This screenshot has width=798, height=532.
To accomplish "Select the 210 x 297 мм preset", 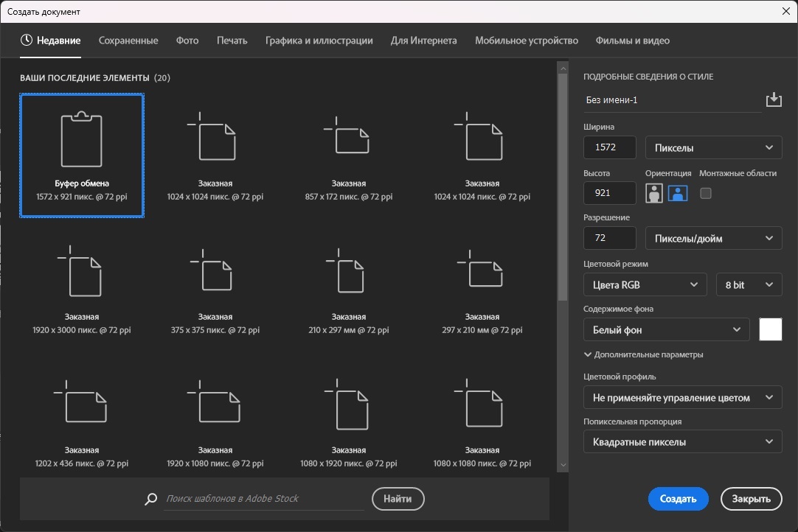I will point(348,289).
